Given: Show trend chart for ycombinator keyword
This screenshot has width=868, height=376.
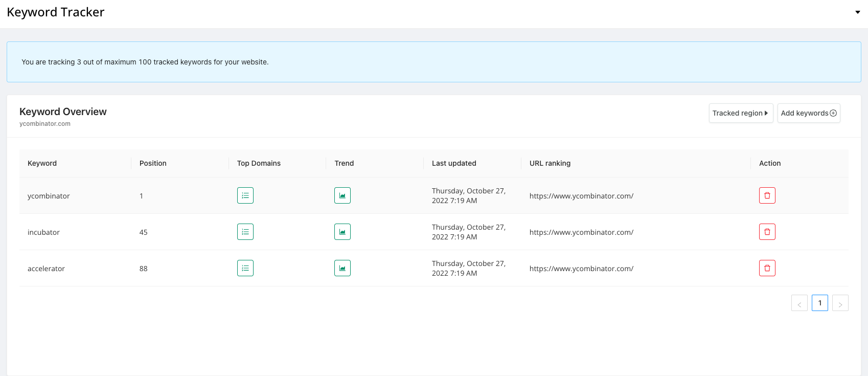Looking at the screenshot, I should 342,195.
